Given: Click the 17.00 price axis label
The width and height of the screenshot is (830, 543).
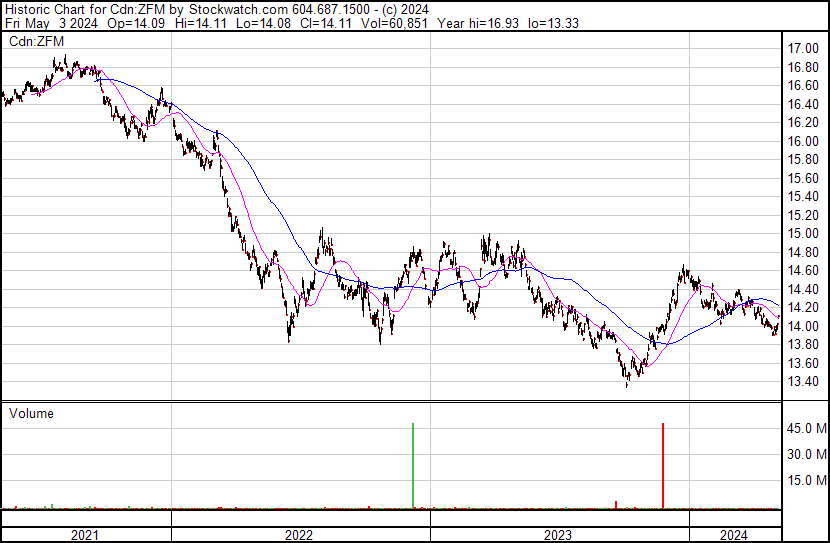Looking at the screenshot, I should point(803,49).
